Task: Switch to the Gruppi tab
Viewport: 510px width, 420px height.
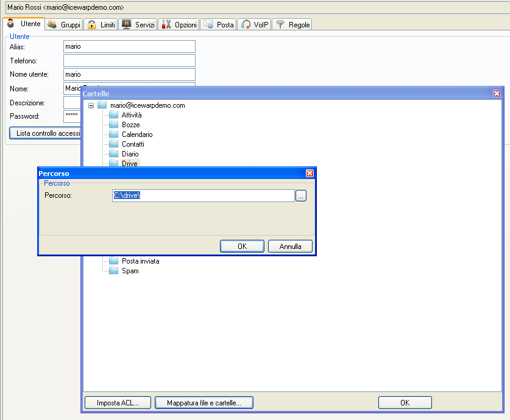Action: pyautogui.click(x=64, y=25)
